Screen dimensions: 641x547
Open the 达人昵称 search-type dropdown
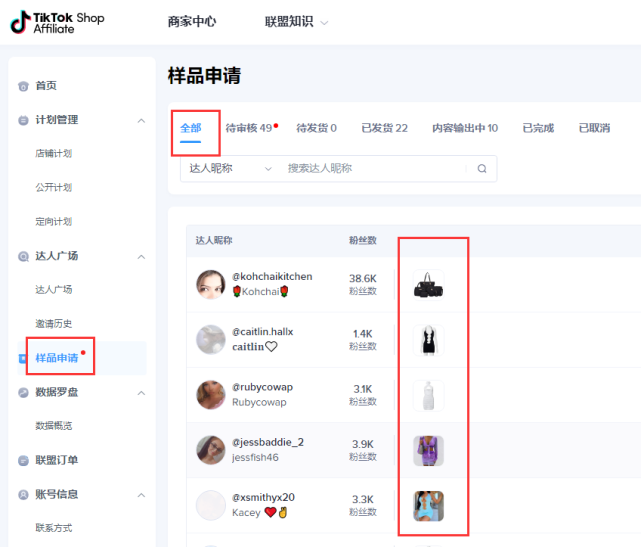pos(230,168)
